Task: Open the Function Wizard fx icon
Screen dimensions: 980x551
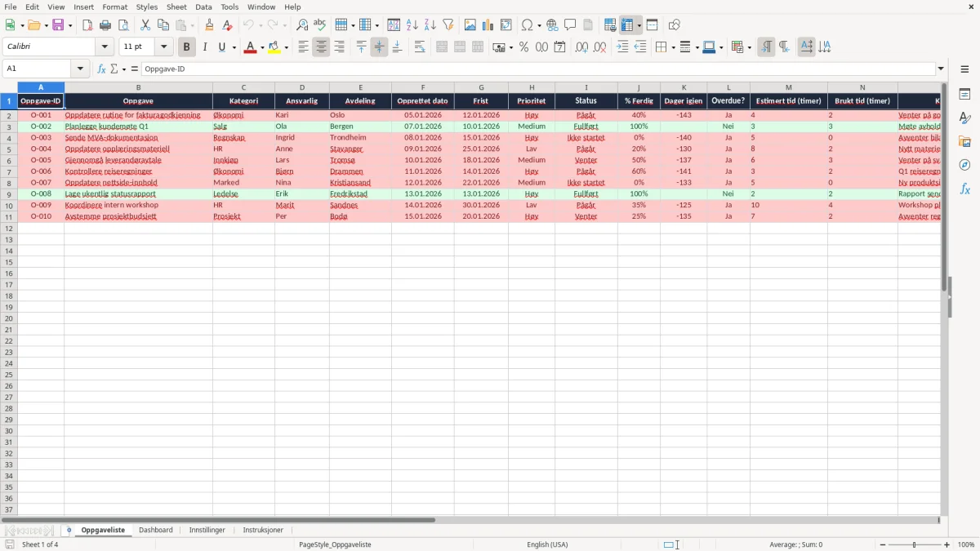Action: point(101,69)
